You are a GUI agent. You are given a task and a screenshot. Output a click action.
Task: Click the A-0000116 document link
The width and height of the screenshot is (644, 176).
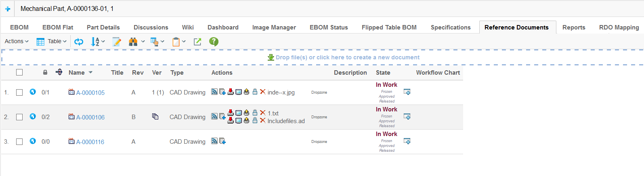[90, 142]
